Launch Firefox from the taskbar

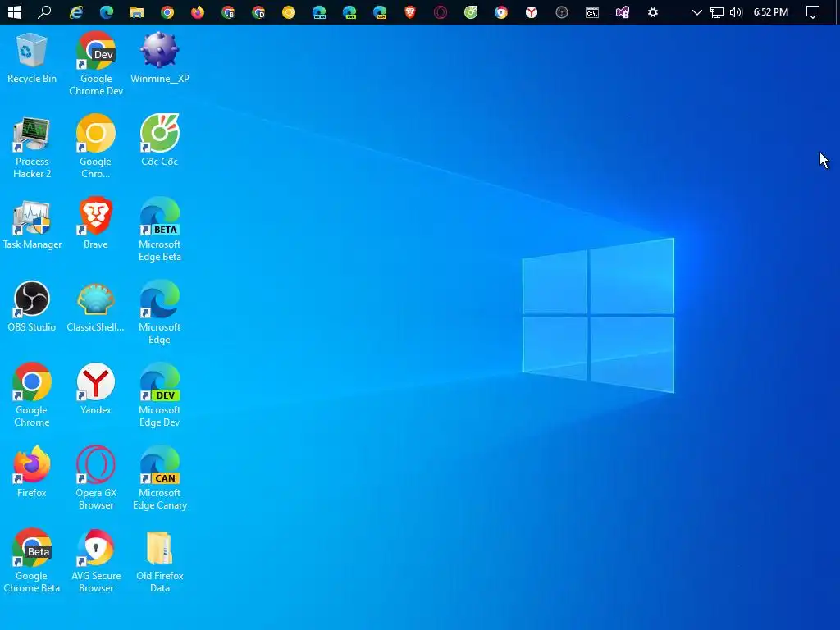point(198,11)
